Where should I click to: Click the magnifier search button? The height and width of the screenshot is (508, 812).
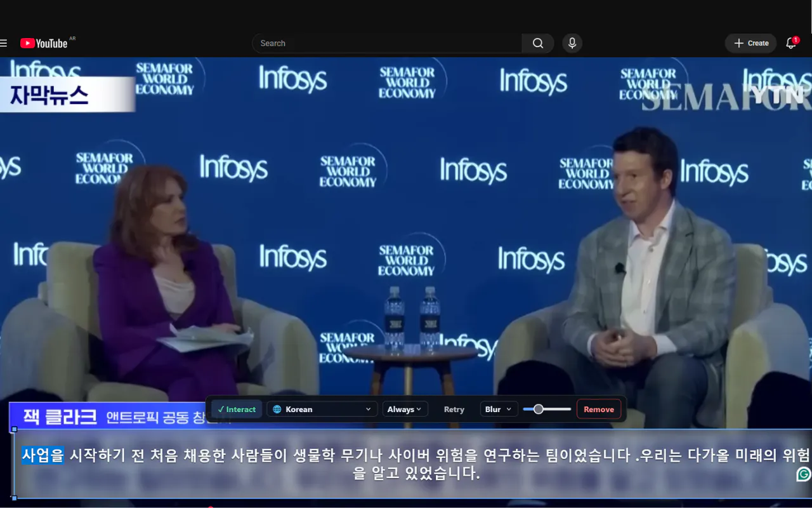click(538, 43)
